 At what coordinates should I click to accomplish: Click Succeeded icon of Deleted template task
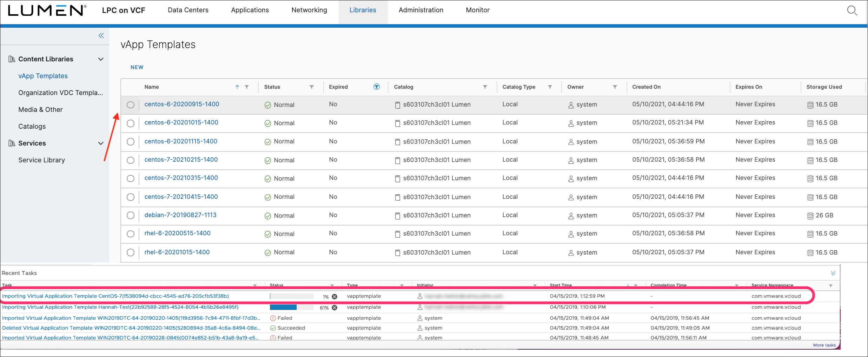point(273,328)
